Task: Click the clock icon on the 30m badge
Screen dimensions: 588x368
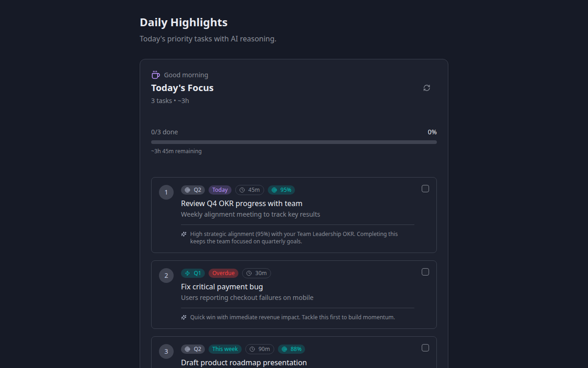Action: point(249,273)
